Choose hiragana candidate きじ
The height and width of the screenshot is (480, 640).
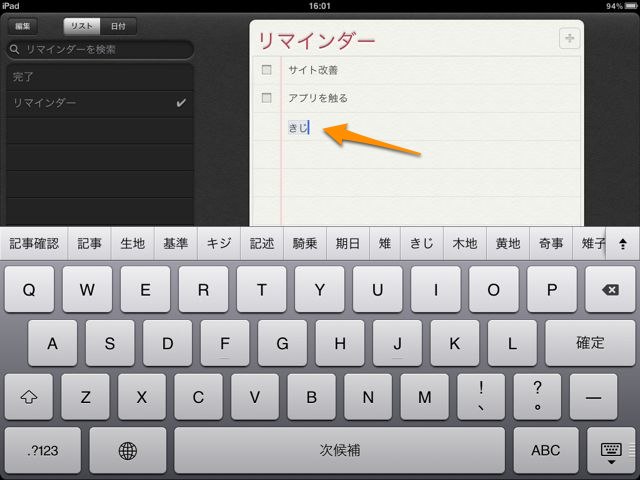click(x=422, y=244)
